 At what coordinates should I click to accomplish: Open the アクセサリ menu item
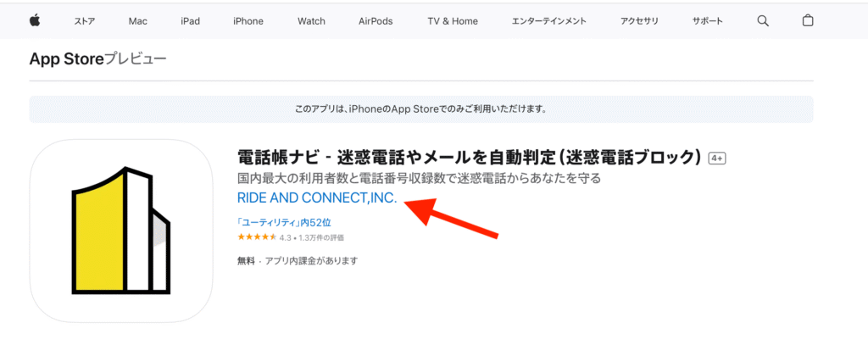tap(639, 21)
